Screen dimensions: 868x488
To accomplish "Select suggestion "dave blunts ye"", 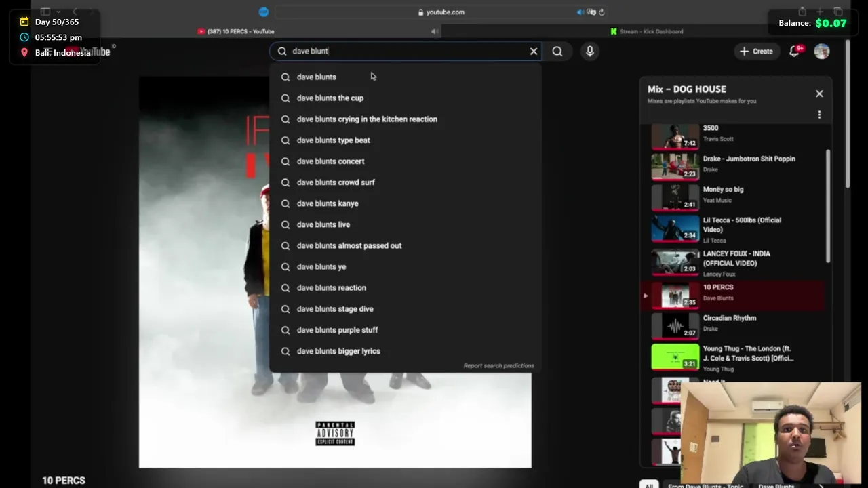I will [406, 266].
